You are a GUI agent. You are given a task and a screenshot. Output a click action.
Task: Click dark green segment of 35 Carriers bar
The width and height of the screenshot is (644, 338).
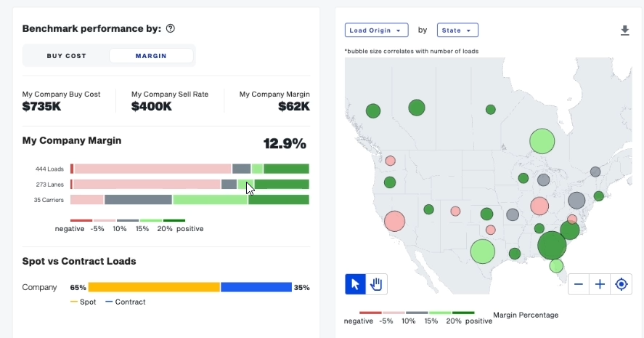(x=279, y=200)
